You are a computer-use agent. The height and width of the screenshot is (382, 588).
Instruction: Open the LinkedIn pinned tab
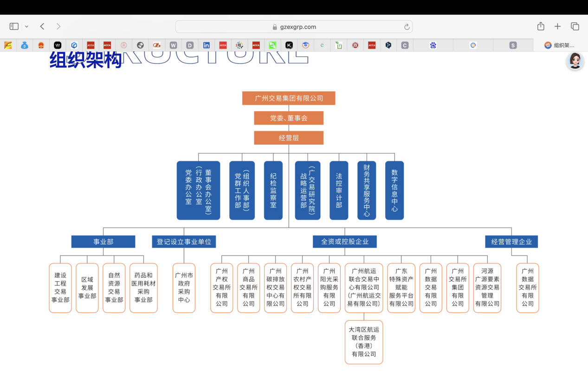(207, 45)
